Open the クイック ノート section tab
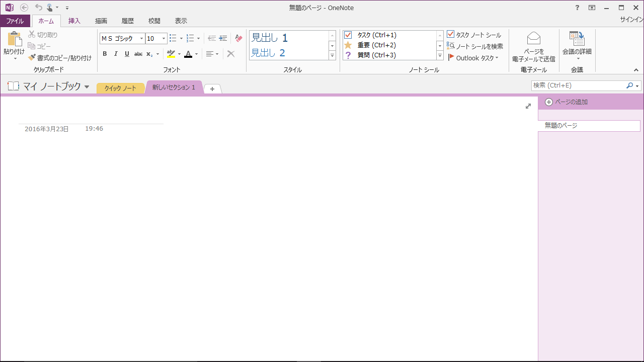 point(120,88)
